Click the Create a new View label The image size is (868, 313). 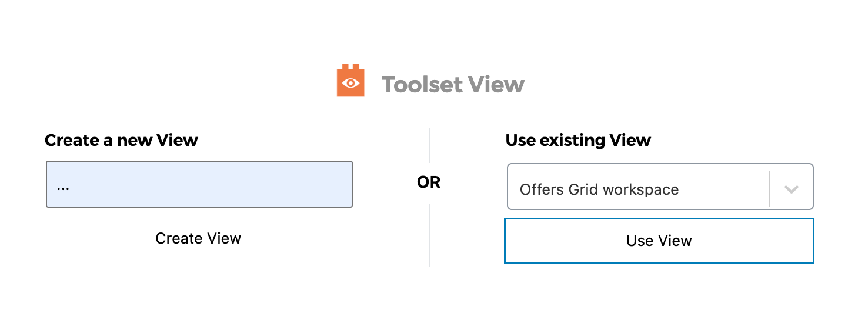121,141
